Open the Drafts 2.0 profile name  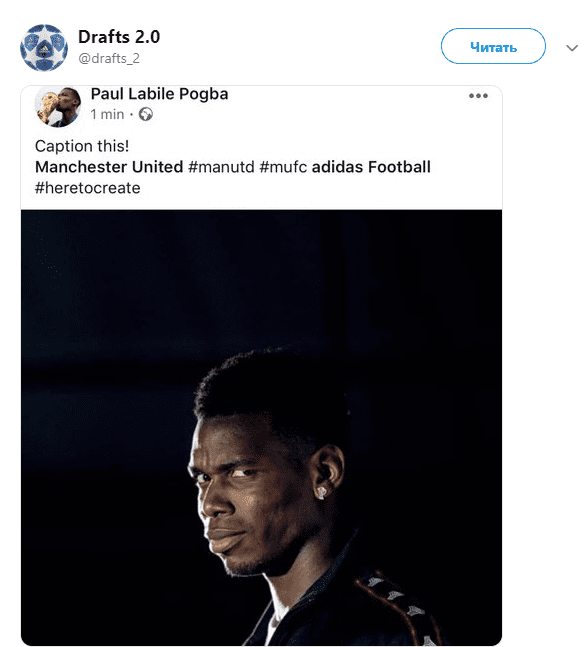coord(119,37)
